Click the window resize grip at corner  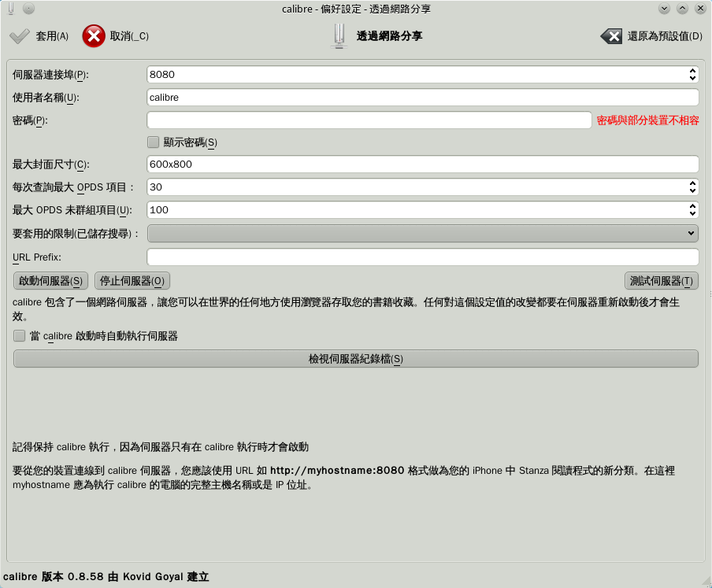coord(706,582)
